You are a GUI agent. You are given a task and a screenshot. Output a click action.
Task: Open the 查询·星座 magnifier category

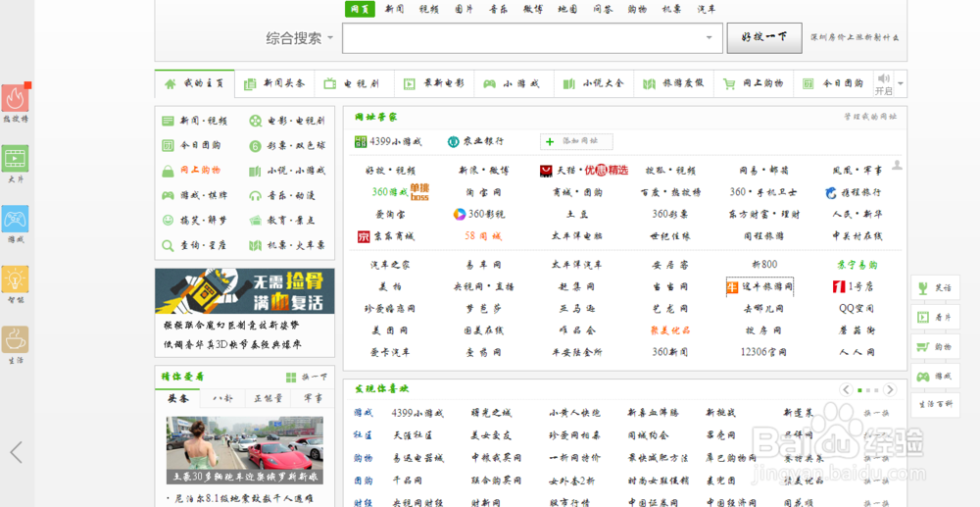click(194, 245)
